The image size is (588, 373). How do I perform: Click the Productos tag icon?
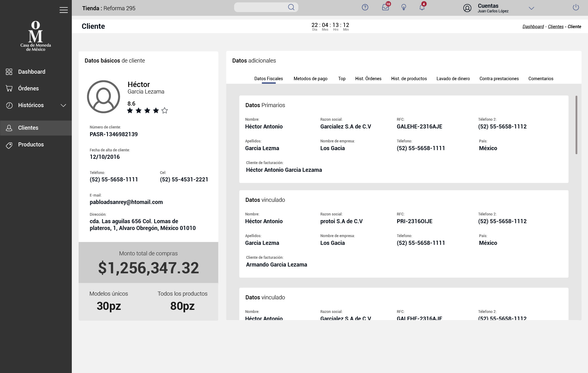pyautogui.click(x=9, y=145)
